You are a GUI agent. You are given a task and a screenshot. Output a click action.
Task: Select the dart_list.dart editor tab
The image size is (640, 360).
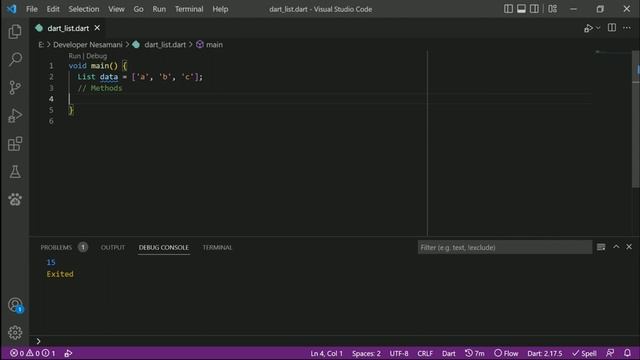(x=68, y=28)
